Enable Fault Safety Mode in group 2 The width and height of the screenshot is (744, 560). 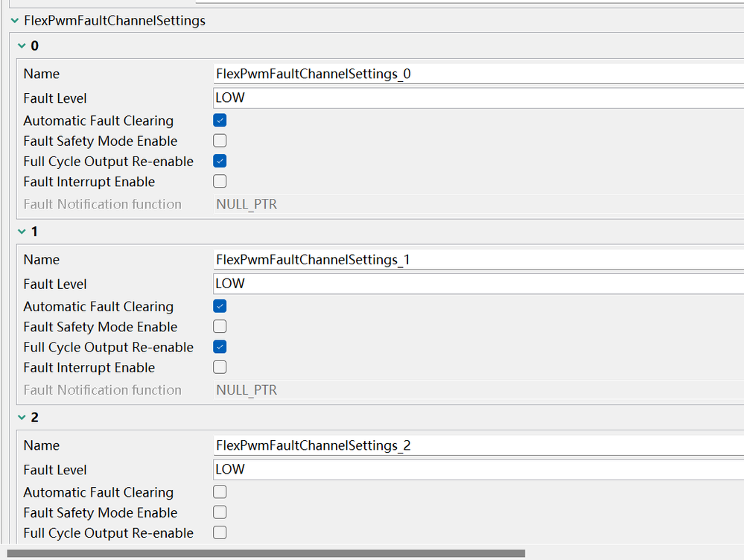(x=220, y=512)
